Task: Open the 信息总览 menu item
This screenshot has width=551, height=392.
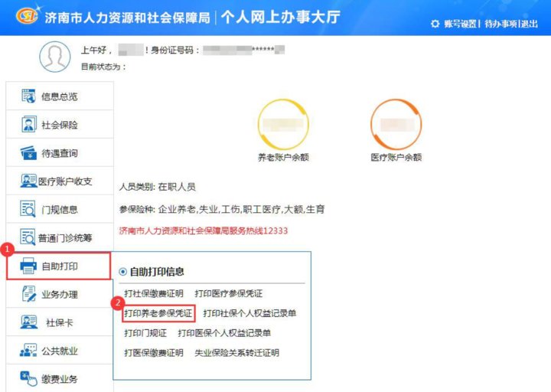Action: [x=60, y=96]
